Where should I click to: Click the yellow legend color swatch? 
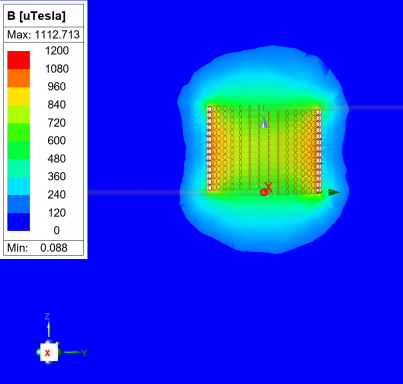pos(19,96)
